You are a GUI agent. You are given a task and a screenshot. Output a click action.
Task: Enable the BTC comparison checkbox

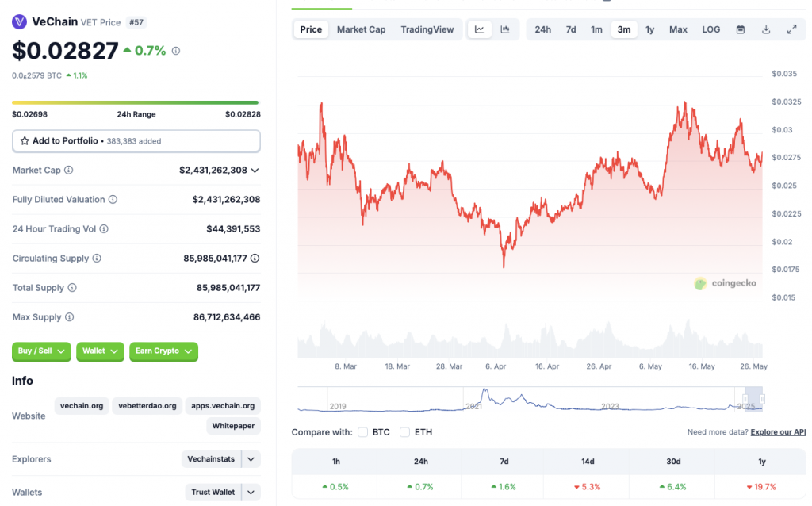(x=362, y=433)
